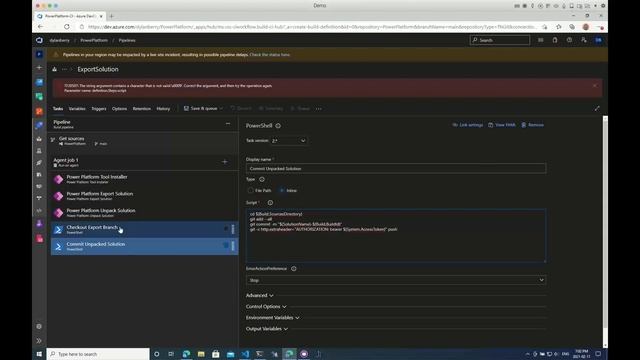Toggle Commit Unpacked Solution task checkbox

point(226,245)
